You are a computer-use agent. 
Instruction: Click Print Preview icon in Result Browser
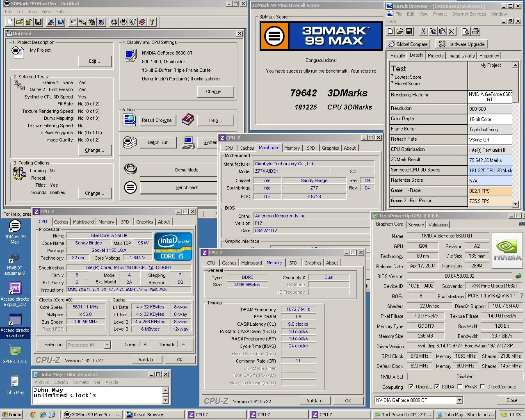(x=466, y=31)
